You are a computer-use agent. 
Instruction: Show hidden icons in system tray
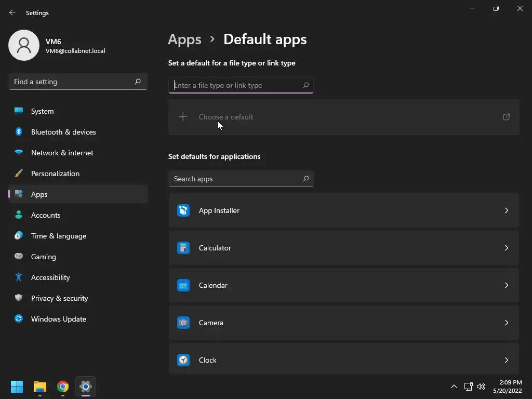point(454,387)
